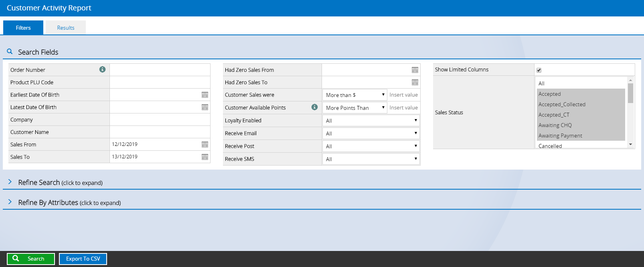Viewport: 644px width, 267px height.
Task: Click the Export To CSV button
Action: click(x=83, y=259)
